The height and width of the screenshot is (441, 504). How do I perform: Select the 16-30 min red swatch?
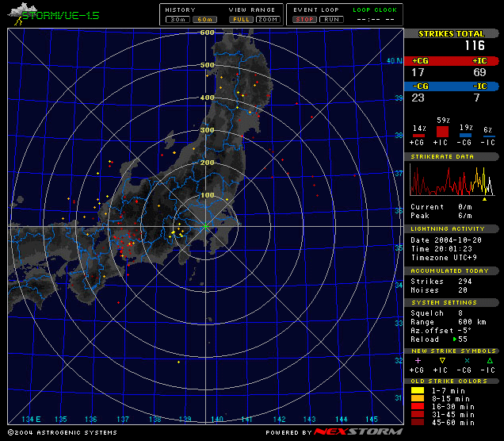click(x=418, y=407)
